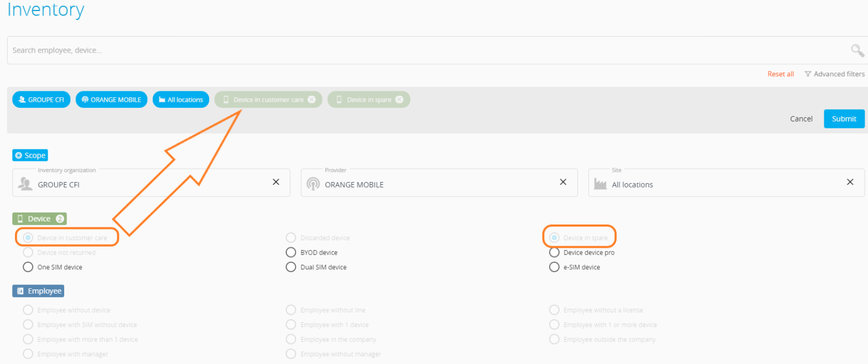This screenshot has width=868, height=364.
Task: Click the Advanced filters funnel icon
Action: (x=808, y=74)
